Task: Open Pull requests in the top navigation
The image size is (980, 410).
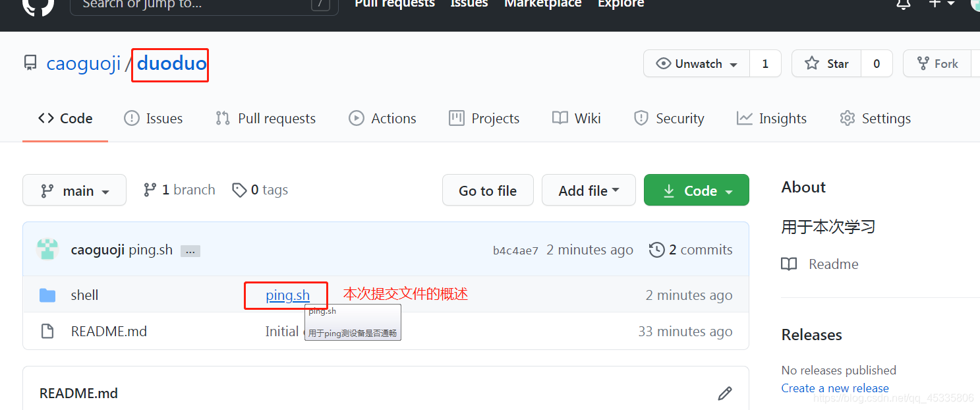Action: coord(395,4)
